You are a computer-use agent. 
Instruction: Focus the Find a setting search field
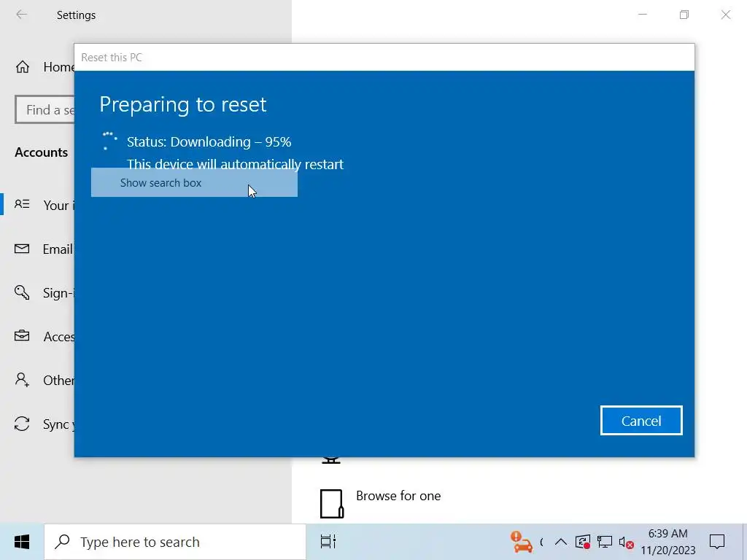pyautogui.click(x=44, y=109)
